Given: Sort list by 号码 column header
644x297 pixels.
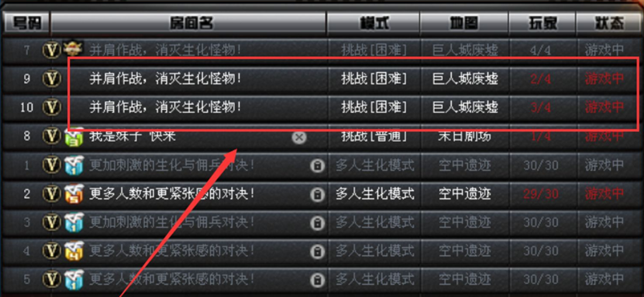Looking at the screenshot, I should coord(26,23).
